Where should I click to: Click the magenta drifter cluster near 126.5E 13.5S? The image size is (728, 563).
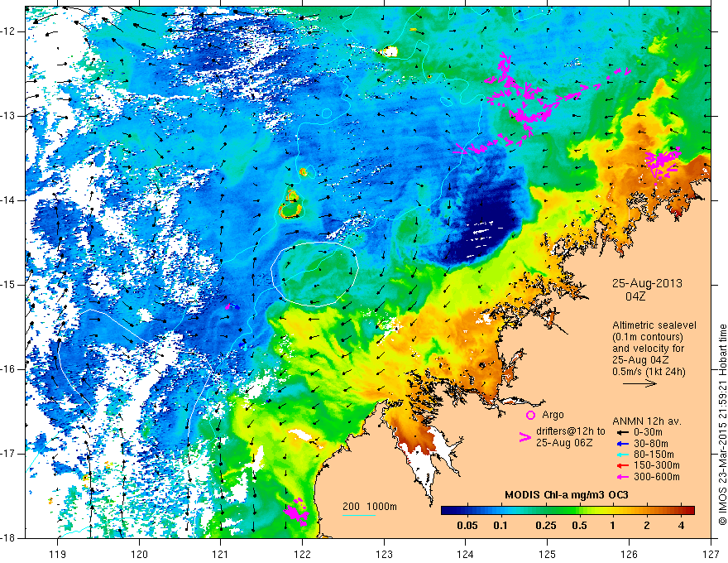(663, 162)
